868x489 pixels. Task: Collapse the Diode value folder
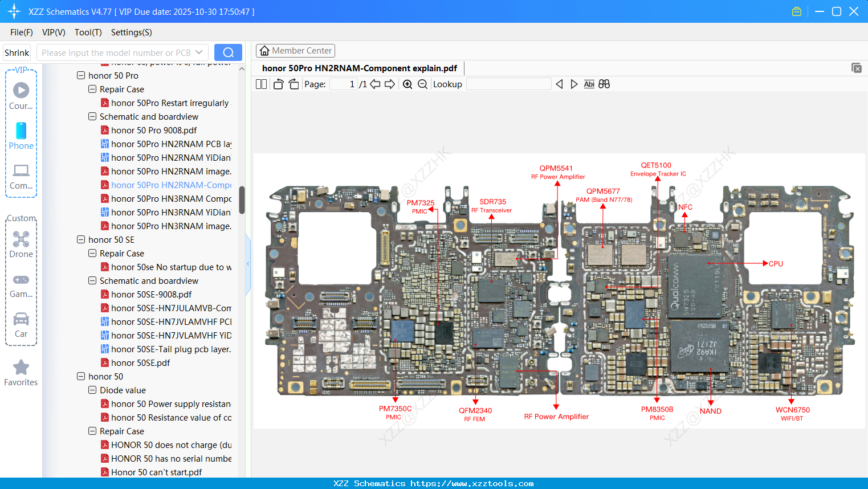coord(92,390)
